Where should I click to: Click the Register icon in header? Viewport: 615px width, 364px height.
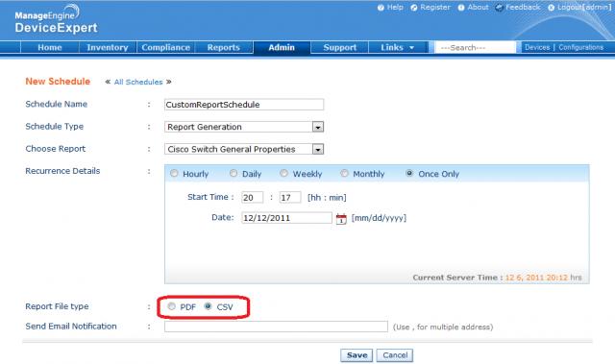(x=414, y=8)
